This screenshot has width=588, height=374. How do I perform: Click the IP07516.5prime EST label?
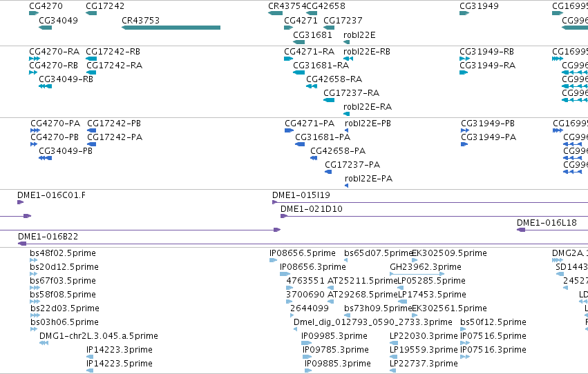(x=493, y=336)
